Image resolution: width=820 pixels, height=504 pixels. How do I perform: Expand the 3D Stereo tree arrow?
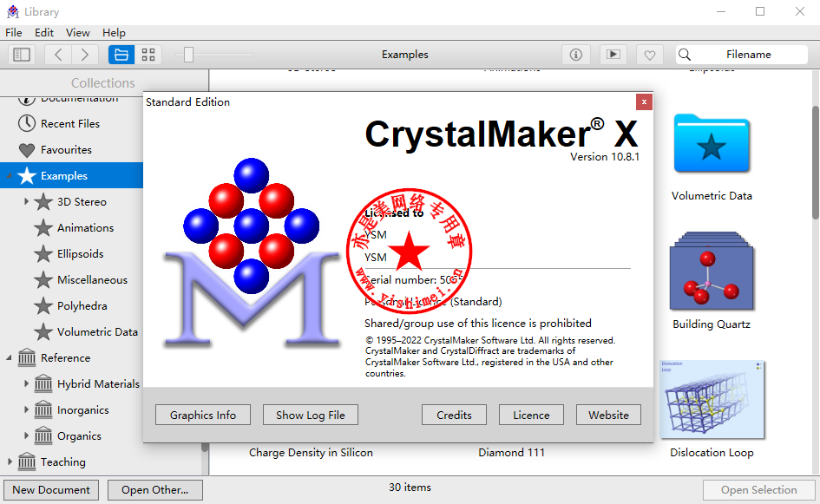(26, 201)
